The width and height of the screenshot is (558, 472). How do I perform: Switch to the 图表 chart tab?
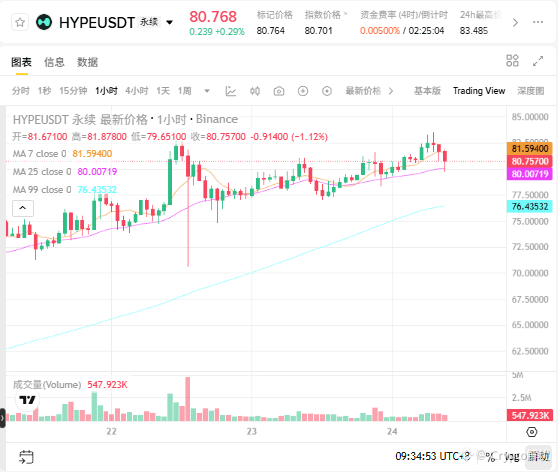coord(21,62)
